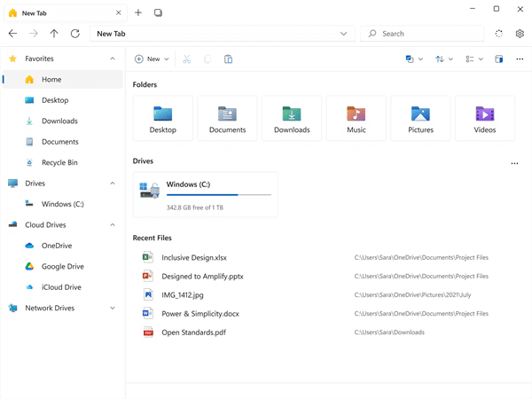Refresh the current view

(75, 34)
